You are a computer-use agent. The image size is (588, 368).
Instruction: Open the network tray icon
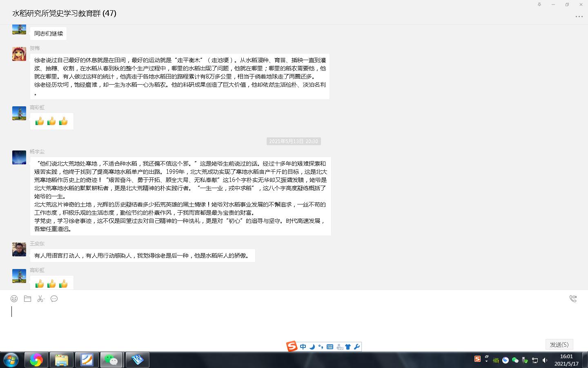[535, 360]
